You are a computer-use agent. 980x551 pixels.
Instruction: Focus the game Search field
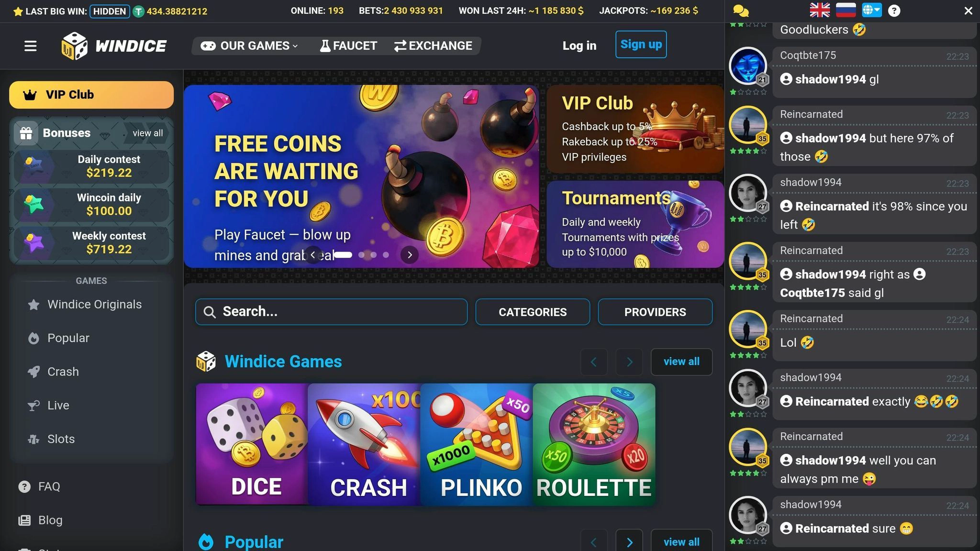331,312
